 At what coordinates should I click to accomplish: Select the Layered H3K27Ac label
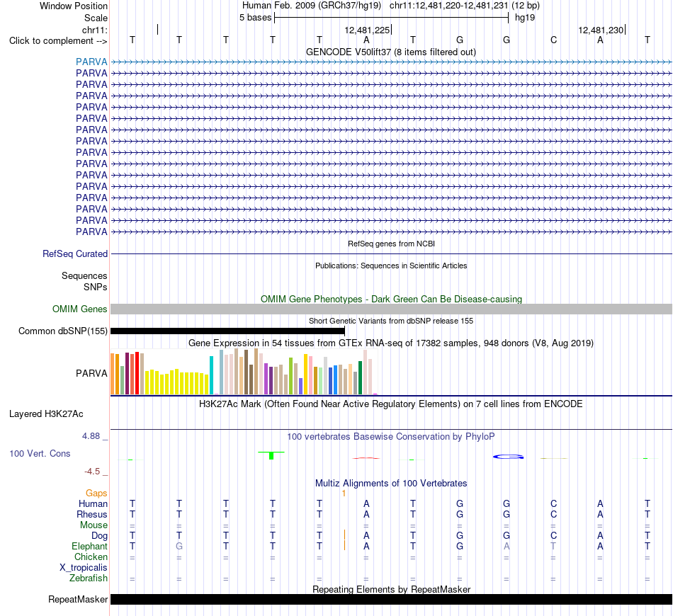point(46,414)
